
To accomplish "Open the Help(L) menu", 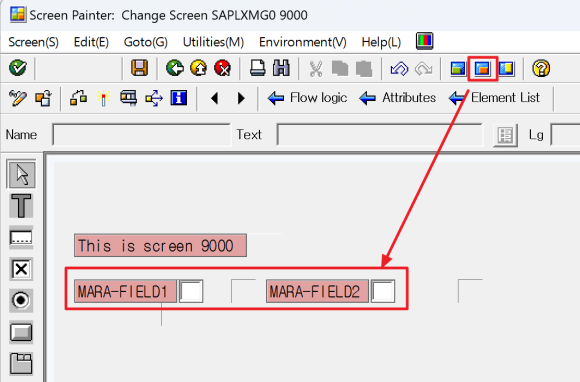I will click(x=381, y=42).
